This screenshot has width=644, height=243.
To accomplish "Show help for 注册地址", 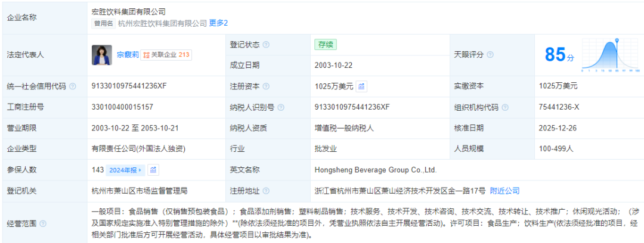I will point(266,191).
